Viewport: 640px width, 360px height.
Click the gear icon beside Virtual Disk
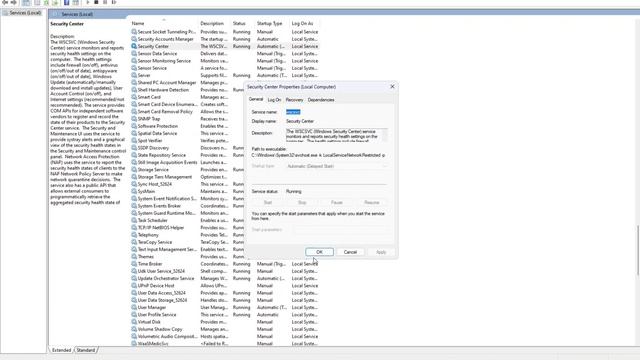click(134, 322)
